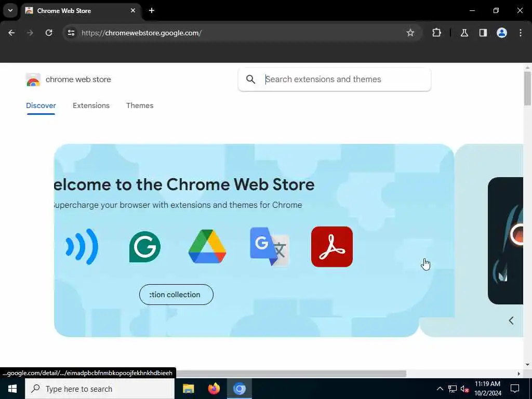This screenshot has height=399, width=532.
Task: Click the dark next-slide banner card
Action: coord(506,241)
